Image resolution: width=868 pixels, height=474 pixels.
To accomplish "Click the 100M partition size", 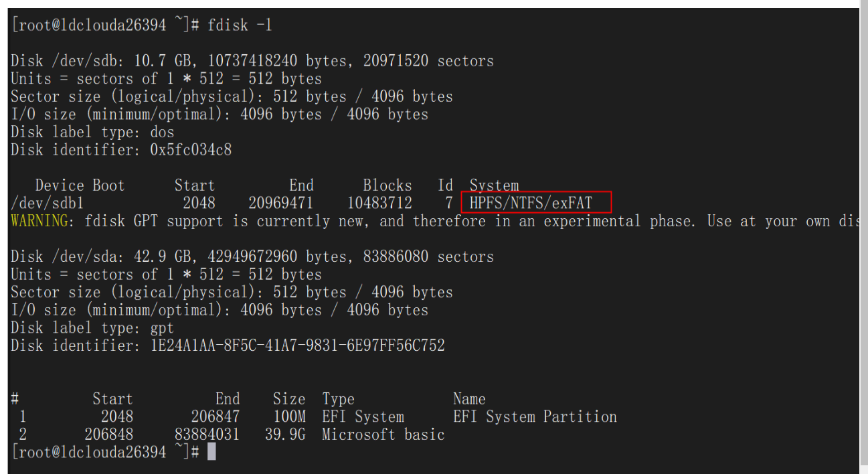I will [289, 417].
